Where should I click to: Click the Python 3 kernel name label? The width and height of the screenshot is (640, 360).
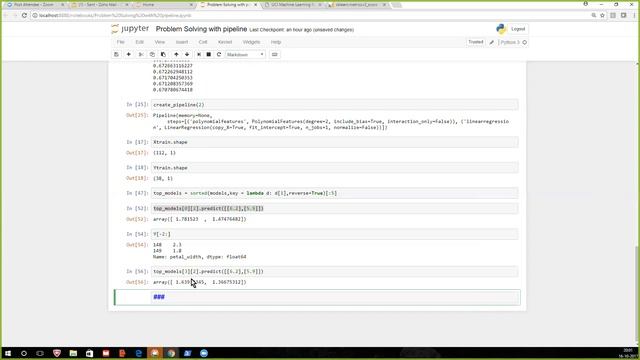pos(510,42)
